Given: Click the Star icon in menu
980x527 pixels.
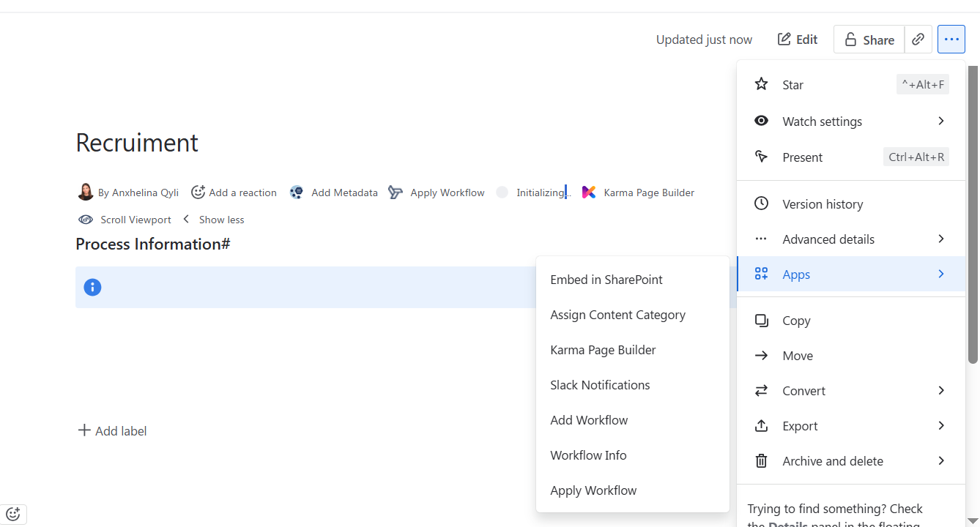Looking at the screenshot, I should (x=762, y=84).
